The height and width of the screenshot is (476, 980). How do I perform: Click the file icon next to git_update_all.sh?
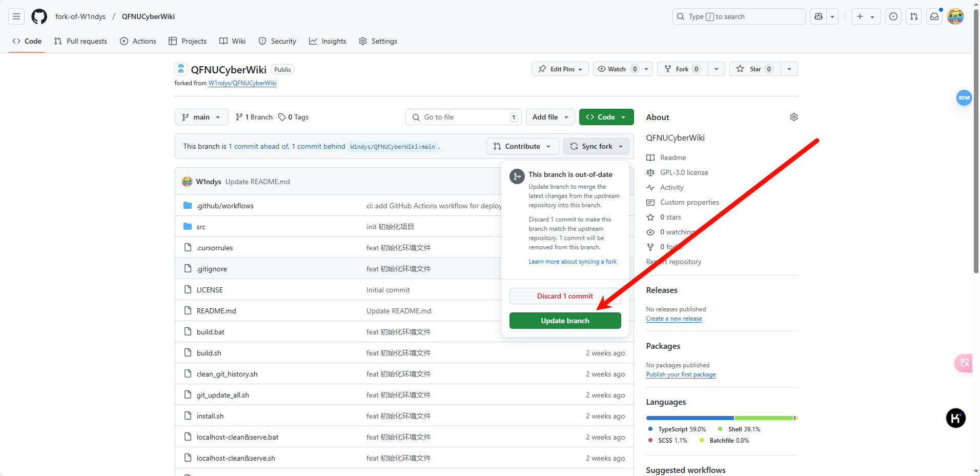click(188, 395)
